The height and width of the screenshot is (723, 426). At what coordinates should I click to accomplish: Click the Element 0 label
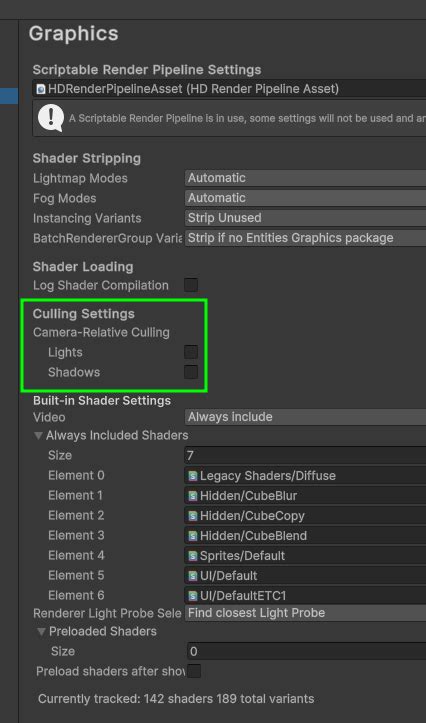click(x=76, y=475)
